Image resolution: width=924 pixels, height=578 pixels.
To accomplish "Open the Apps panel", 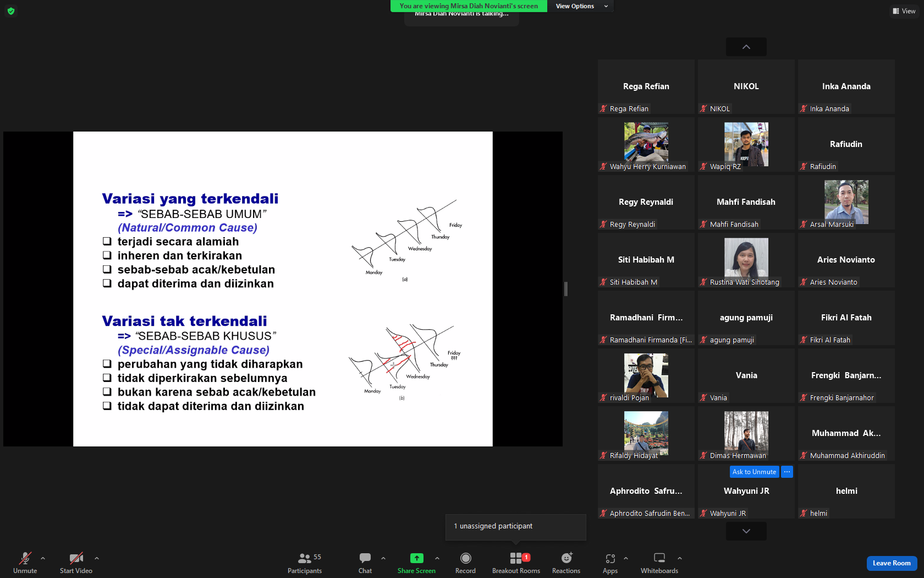I will click(x=610, y=563).
